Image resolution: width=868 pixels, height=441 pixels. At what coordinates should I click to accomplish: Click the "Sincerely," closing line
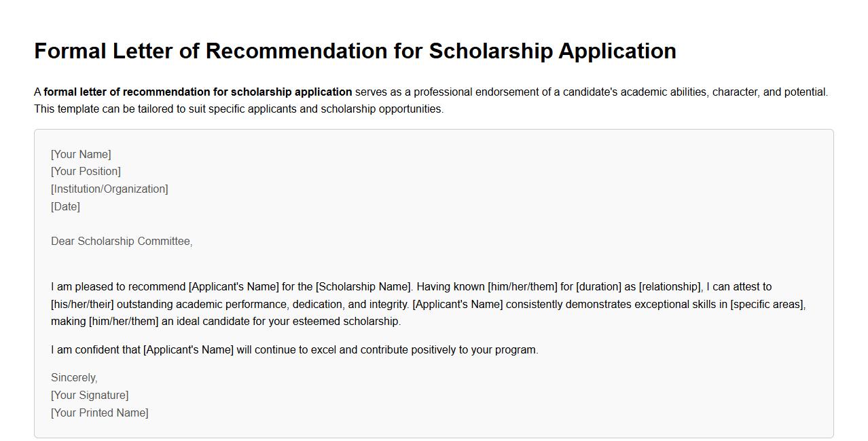tap(74, 378)
